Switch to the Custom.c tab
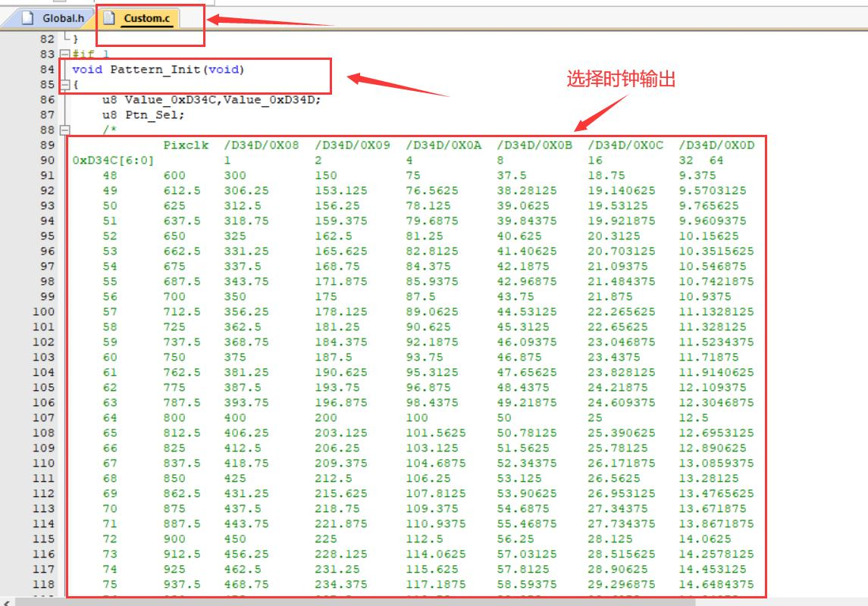Viewport: 868px width, 606px height. 139,18
